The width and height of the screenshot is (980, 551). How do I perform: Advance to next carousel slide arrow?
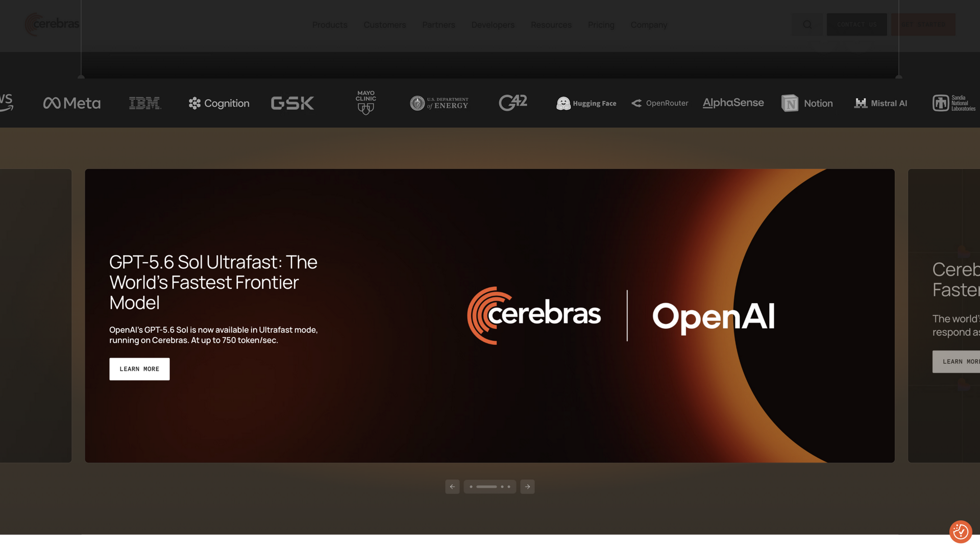(x=527, y=487)
